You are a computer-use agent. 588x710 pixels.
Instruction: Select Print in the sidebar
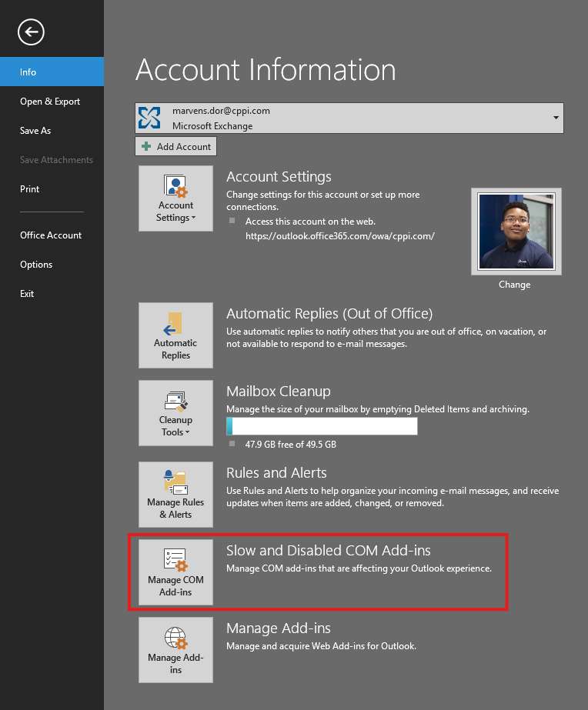(x=52, y=188)
